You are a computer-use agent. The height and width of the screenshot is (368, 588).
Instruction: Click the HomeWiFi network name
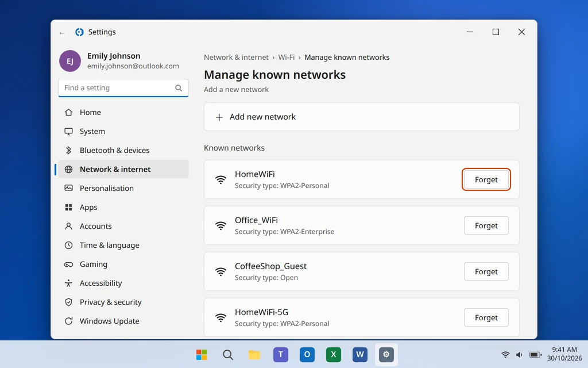click(254, 174)
